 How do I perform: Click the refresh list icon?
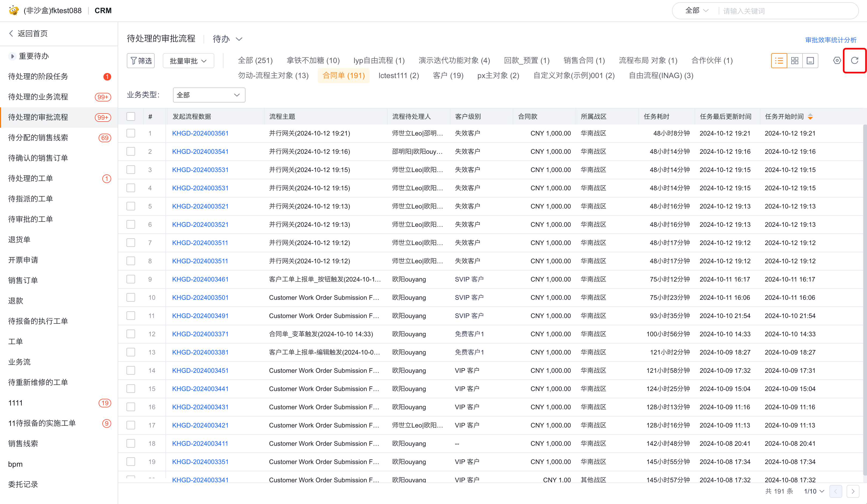[854, 61]
